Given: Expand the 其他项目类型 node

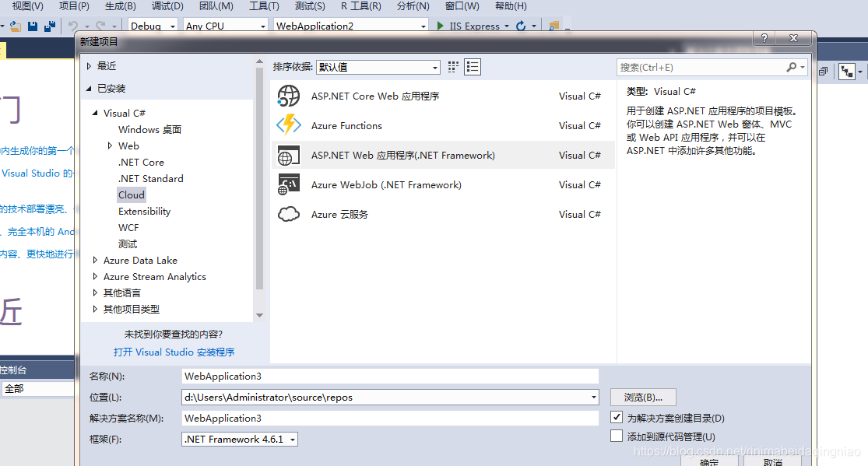Looking at the screenshot, I should pos(95,309).
